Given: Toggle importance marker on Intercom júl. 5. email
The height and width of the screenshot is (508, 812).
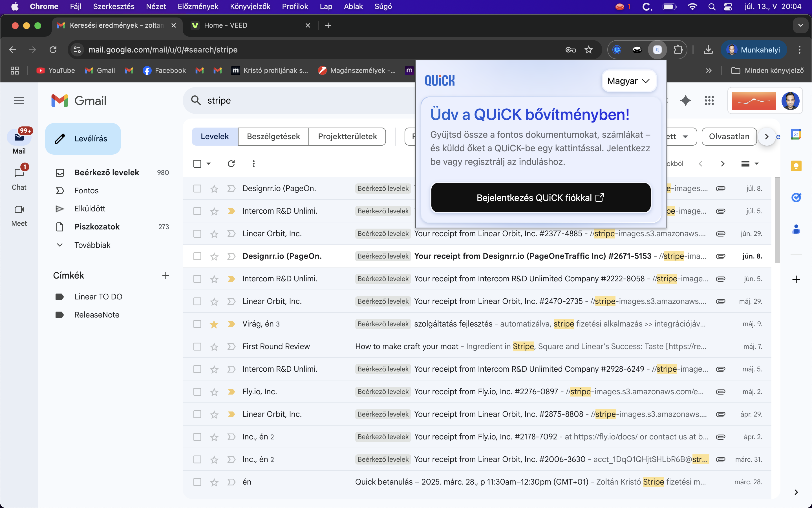Looking at the screenshot, I should click(231, 211).
